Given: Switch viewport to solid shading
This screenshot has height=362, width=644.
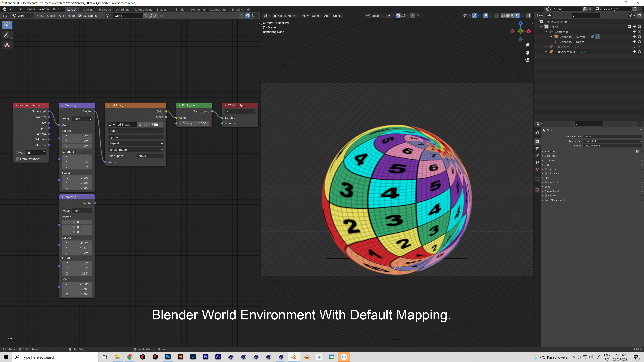Looking at the screenshot, I should coord(508,16).
